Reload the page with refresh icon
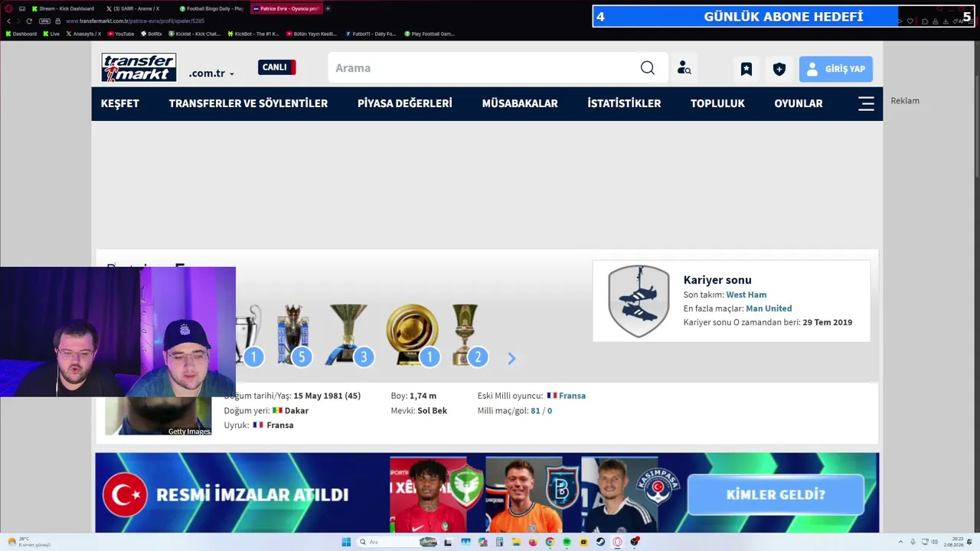The image size is (980, 551). (x=29, y=21)
